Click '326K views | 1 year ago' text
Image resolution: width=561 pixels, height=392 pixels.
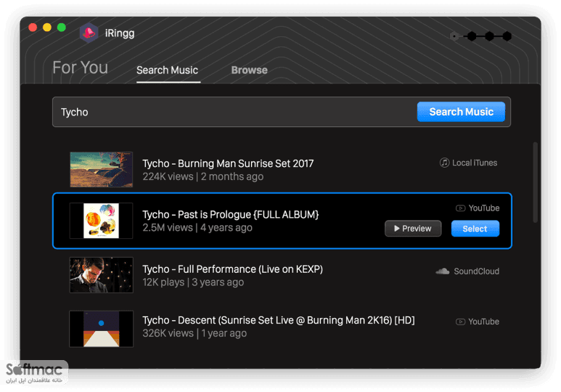tap(194, 333)
